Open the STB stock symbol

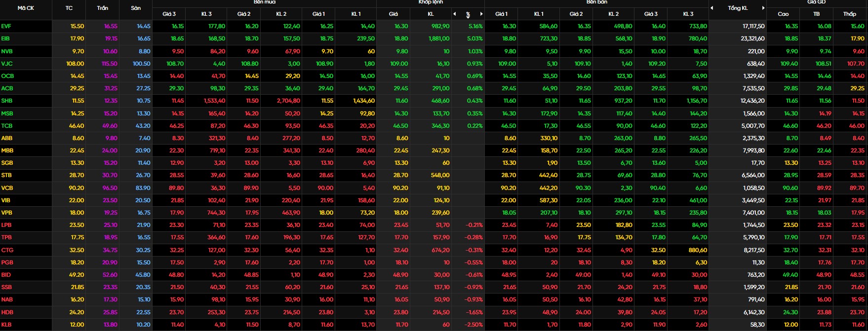6,175
